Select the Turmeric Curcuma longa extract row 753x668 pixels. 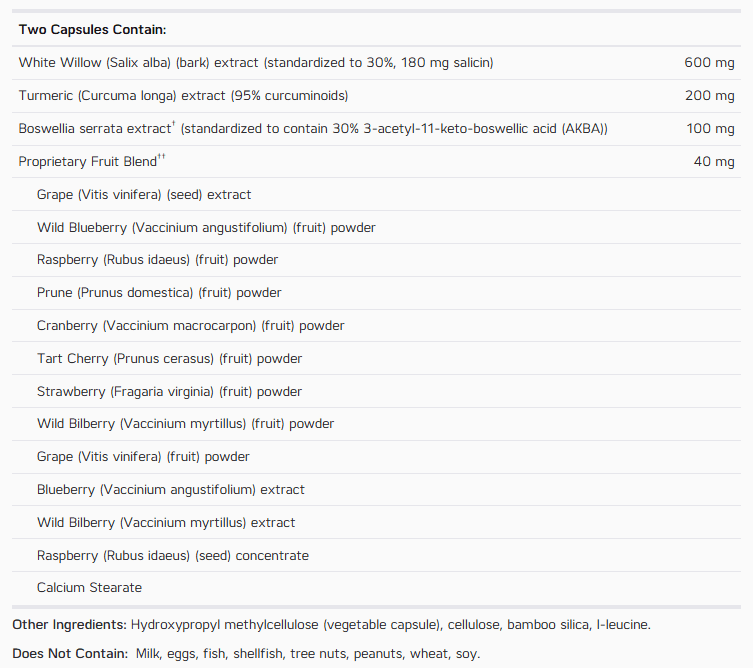coord(376,96)
